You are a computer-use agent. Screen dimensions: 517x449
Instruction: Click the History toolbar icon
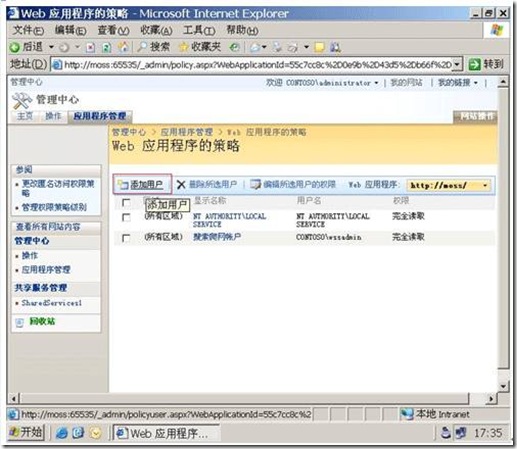coord(234,47)
